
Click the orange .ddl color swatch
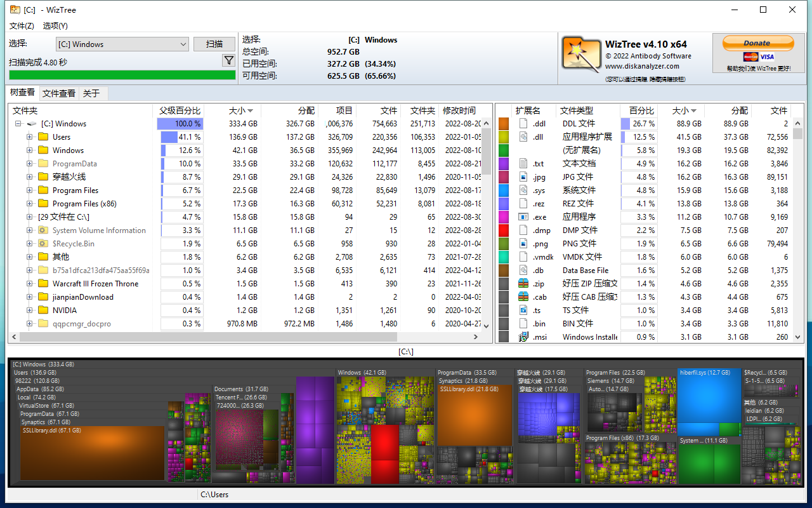click(x=504, y=124)
